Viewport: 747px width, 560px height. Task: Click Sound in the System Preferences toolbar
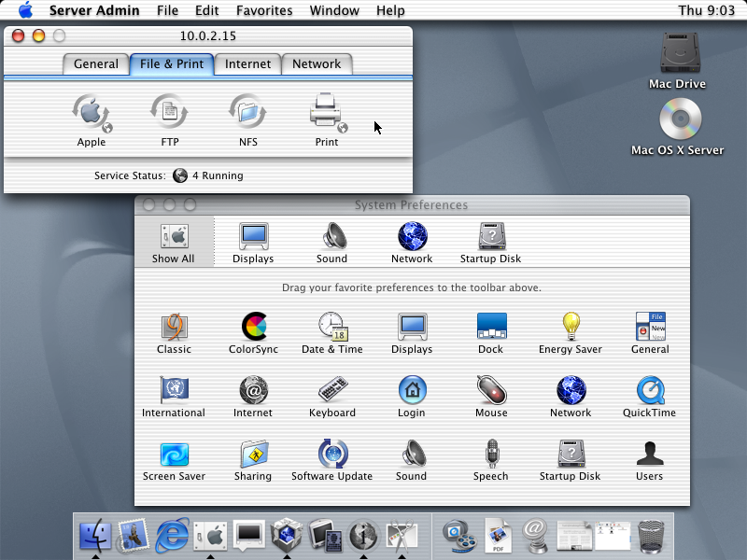(332, 243)
